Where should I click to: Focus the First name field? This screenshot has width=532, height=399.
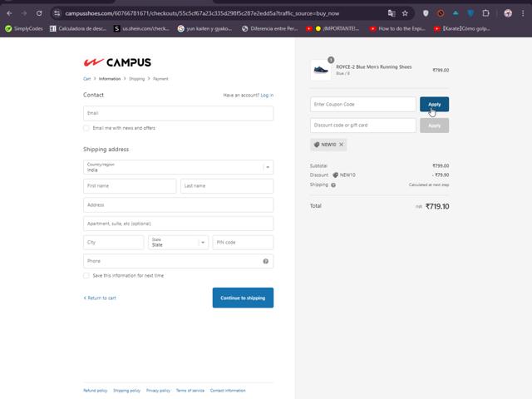click(x=130, y=186)
